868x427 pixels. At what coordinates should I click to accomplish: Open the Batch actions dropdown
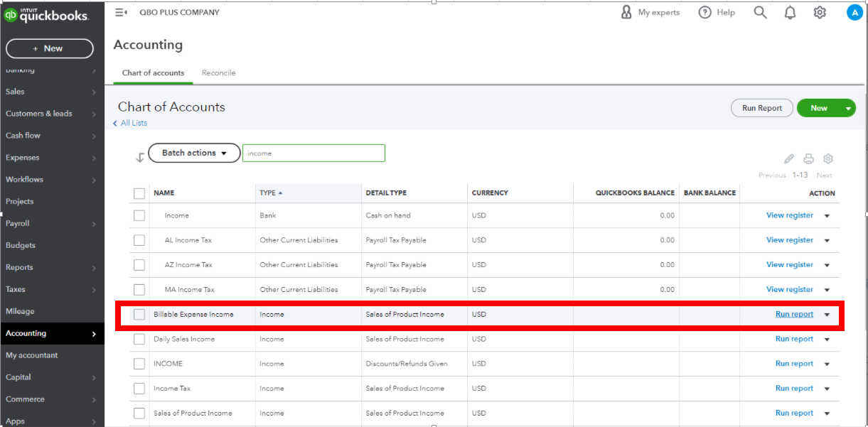coord(194,153)
